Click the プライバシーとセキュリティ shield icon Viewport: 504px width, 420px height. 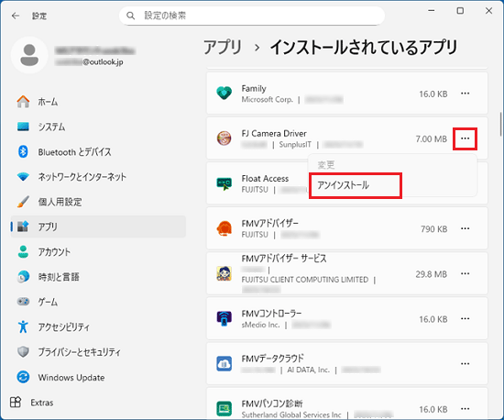(23, 352)
